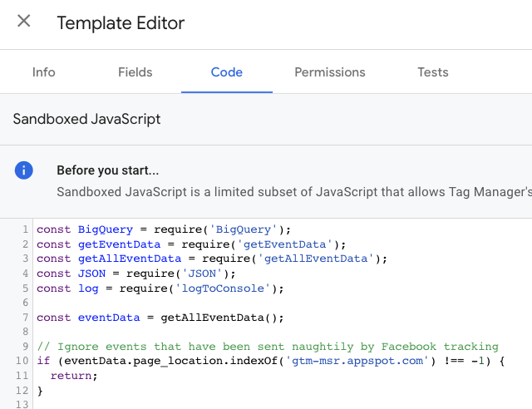Click line 7 const eventData assignment

pyautogui.click(x=160, y=318)
